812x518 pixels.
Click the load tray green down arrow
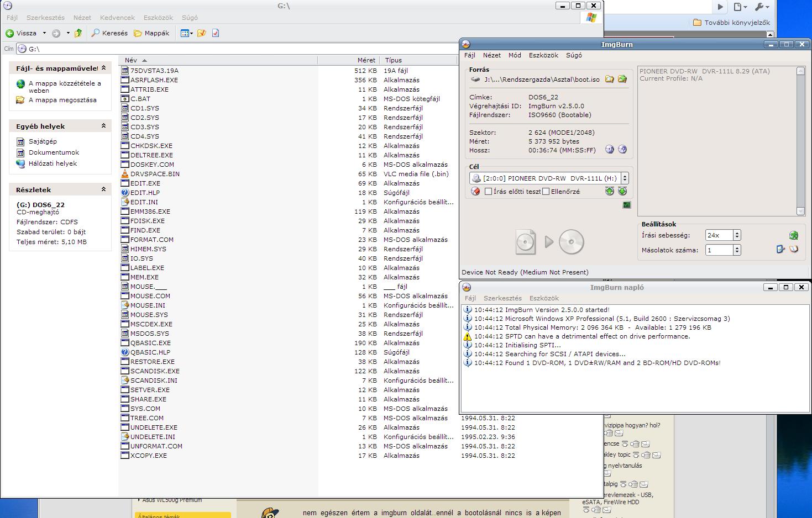[622, 191]
